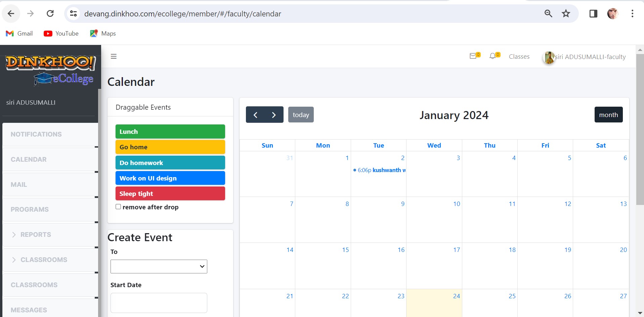Viewport: 644px width, 317px height.
Task: Open the YouTube bookmark
Action: pyautogui.click(x=61, y=34)
